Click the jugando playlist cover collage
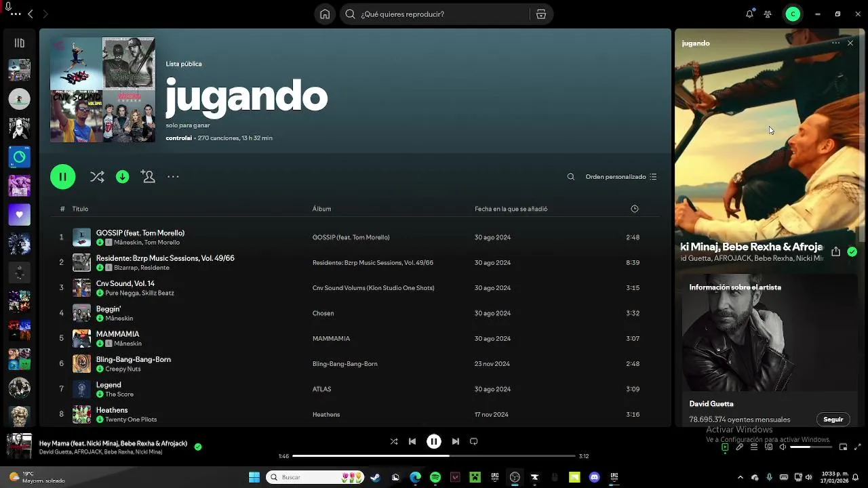This screenshot has height=488, width=868. pos(102,90)
